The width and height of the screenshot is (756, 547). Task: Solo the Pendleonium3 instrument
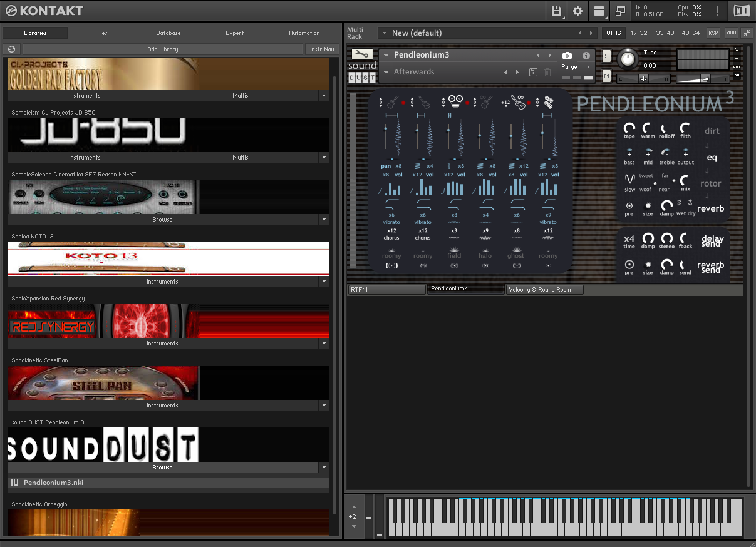point(606,56)
